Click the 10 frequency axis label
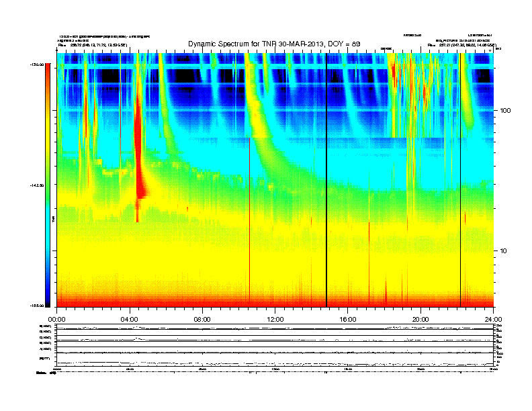 (x=504, y=251)
